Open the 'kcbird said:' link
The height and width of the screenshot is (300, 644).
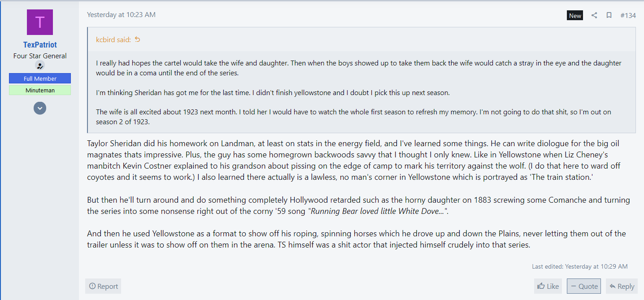pos(113,39)
